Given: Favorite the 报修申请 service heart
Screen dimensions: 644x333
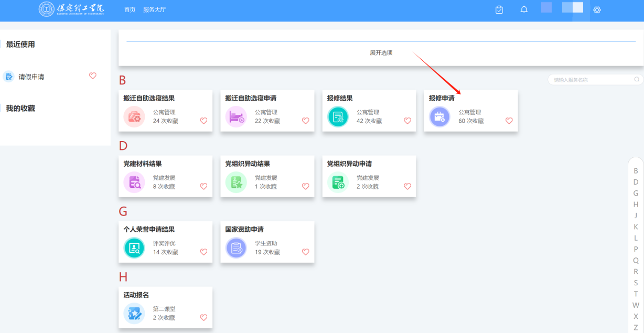Looking at the screenshot, I should click(x=509, y=121).
